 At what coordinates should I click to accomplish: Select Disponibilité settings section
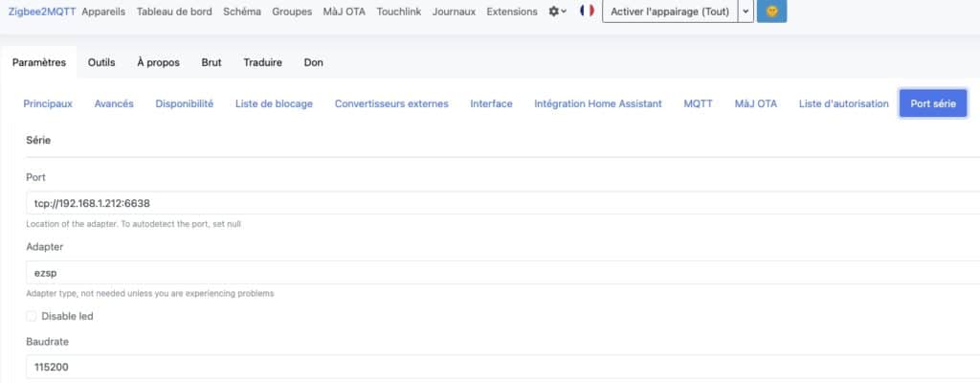tap(185, 103)
